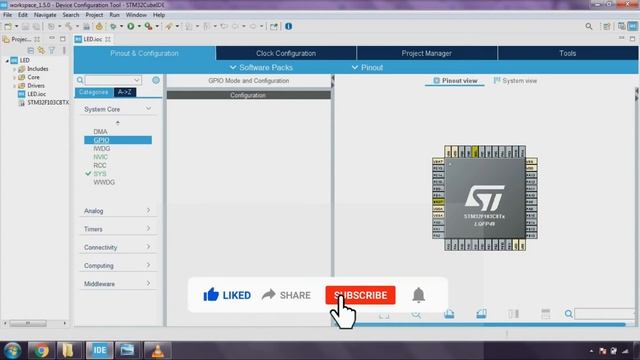This screenshot has height=360, width=640.
Task: Click the New toolbar icon
Action: (8, 26)
